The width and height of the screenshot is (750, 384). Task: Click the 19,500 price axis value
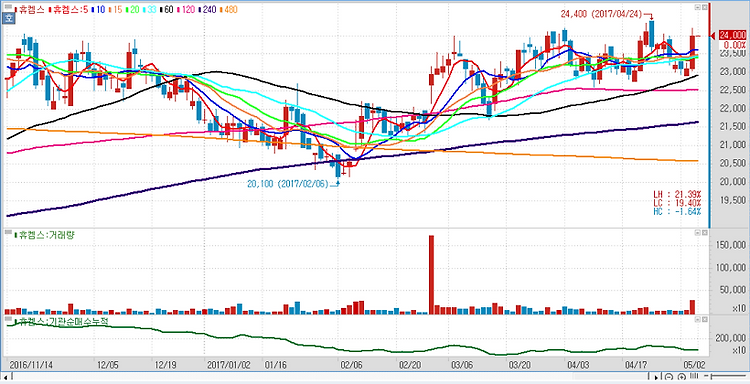(x=733, y=200)
